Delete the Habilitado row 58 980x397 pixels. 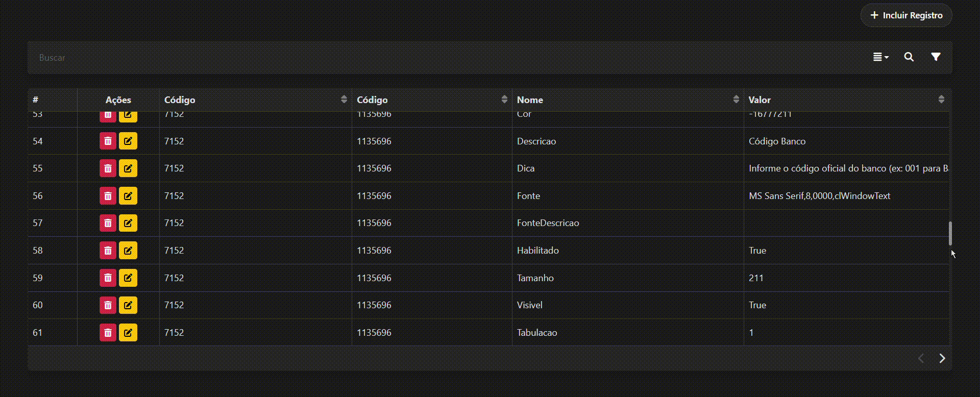108,251
